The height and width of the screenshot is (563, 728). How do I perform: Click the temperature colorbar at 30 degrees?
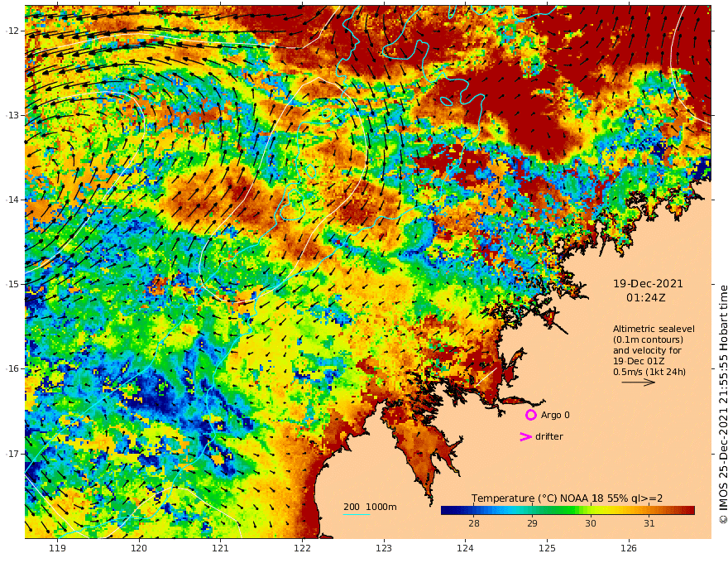pos(591,510)
